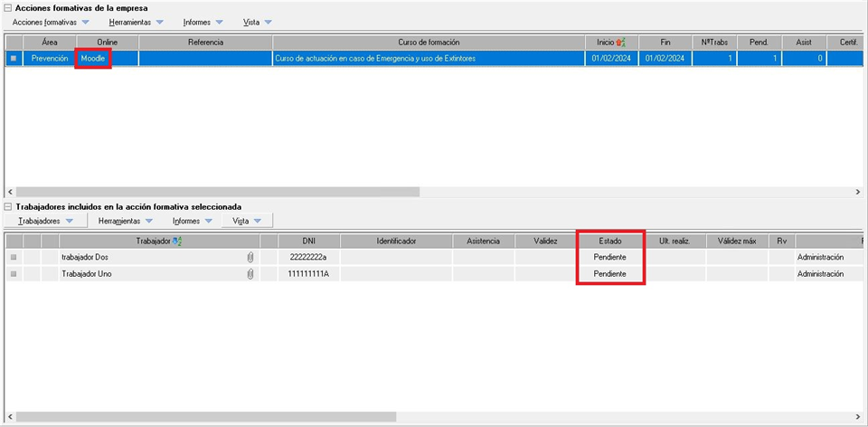The width and height of the screenshot is (868, 427).
Task: Check the row box for trabajador Dos
Action: click(x=14, y=258)
